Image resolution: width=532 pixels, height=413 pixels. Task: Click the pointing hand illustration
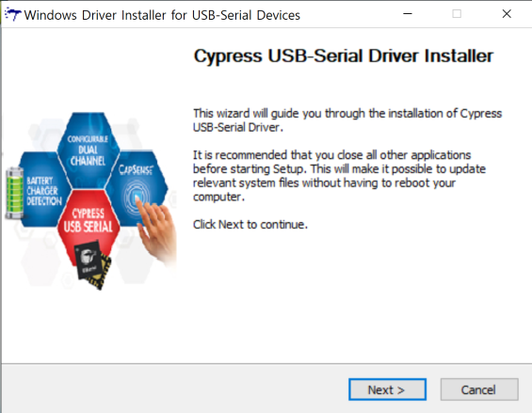click(156, 230)
